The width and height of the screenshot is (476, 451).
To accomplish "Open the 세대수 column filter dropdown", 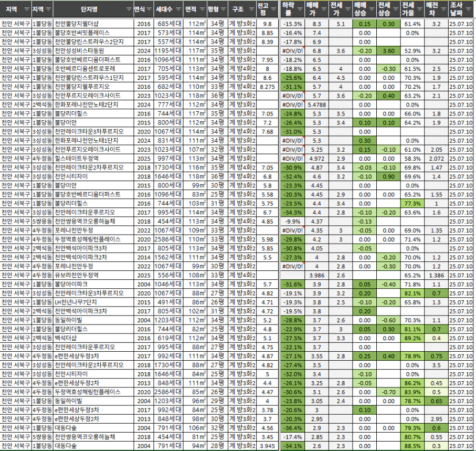I will 178,9.
